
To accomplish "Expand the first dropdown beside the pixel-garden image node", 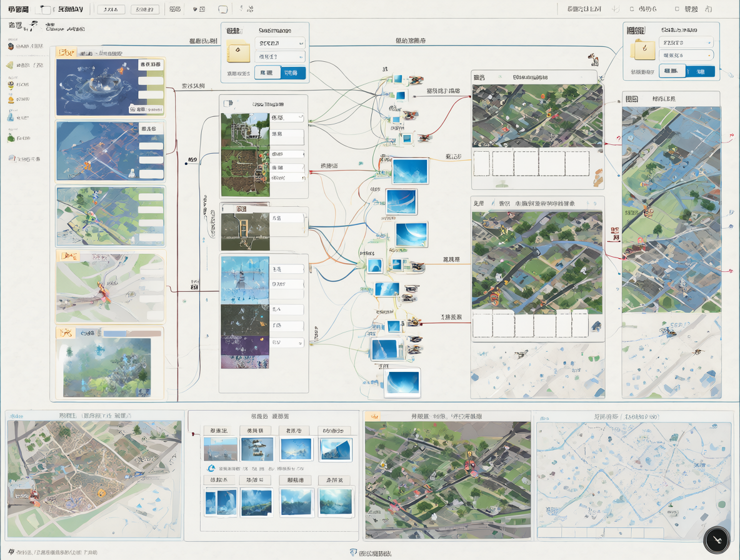I will click(x=287, y=117).
